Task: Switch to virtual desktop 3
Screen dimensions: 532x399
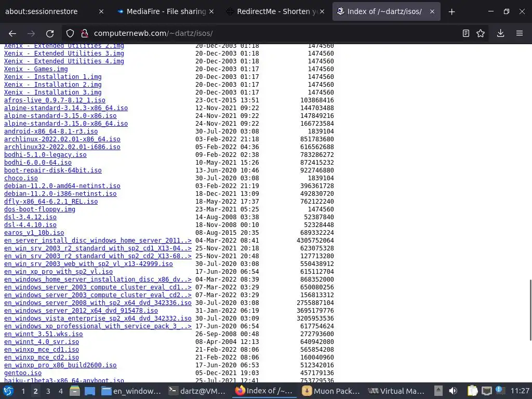Action: (x=48, y=391)
